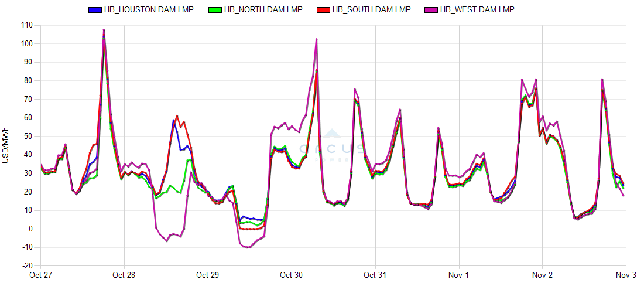Hide the HB_NORTH DAM LMP series label

pyautogui.click(x=263, y=9)
